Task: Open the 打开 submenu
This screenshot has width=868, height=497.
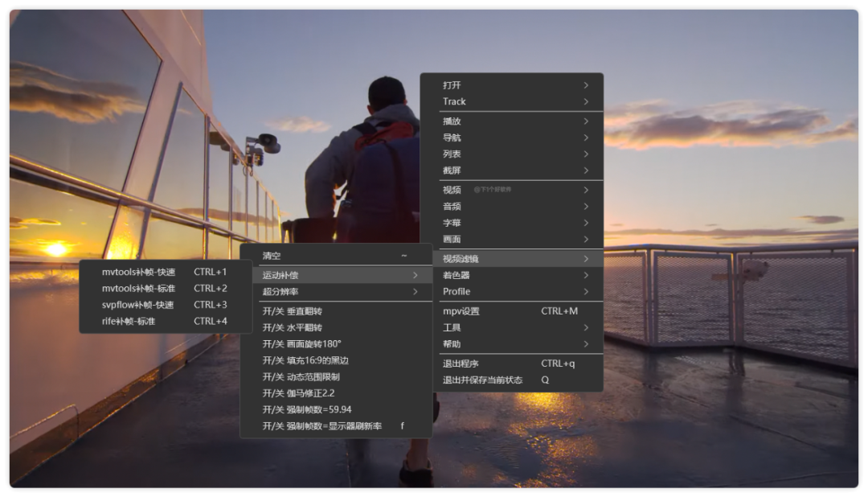Action: click(x=511, y=85)
